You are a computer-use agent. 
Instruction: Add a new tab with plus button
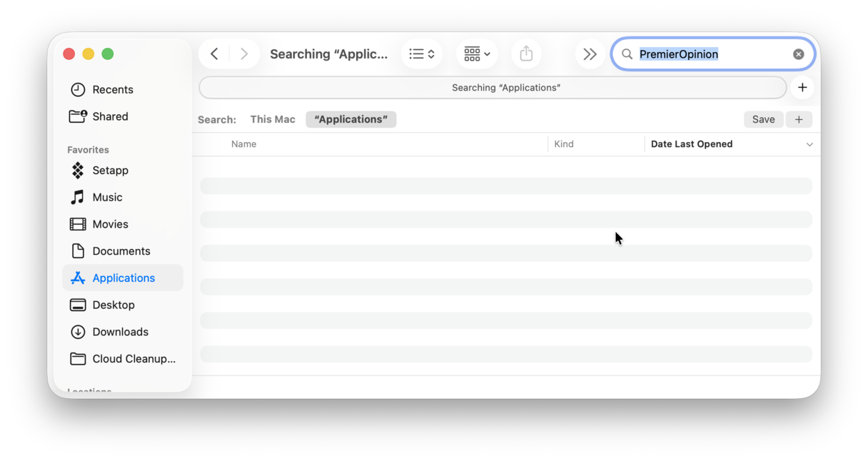point(802,88)
